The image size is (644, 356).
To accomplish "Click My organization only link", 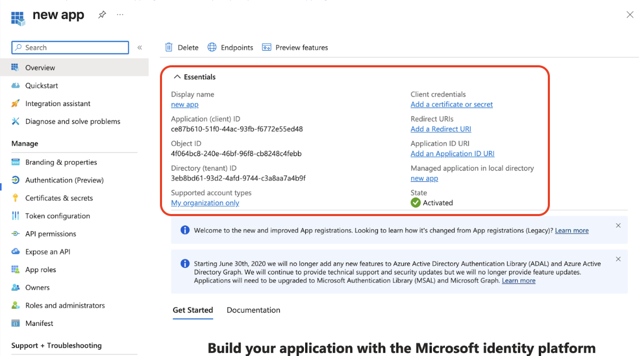I will click(205, 203).
